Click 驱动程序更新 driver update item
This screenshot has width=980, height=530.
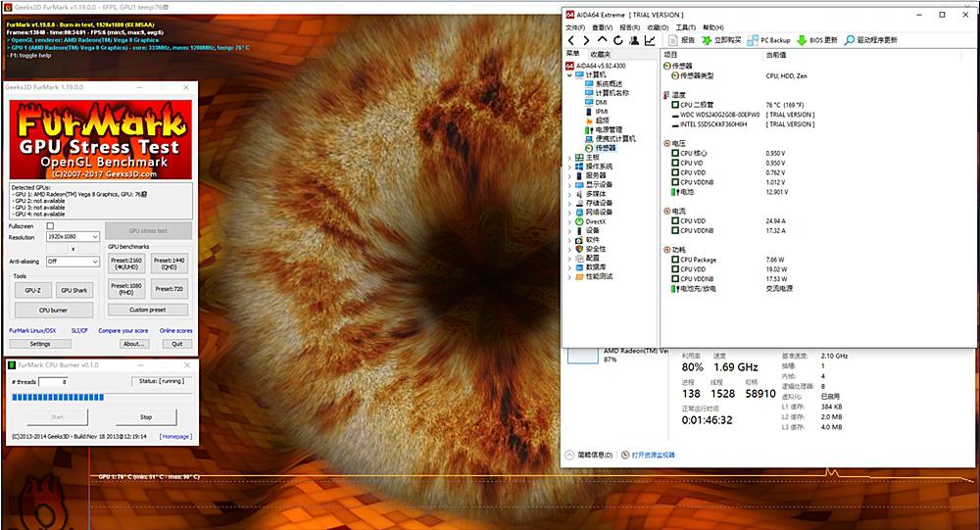click(x=870, y=40)
